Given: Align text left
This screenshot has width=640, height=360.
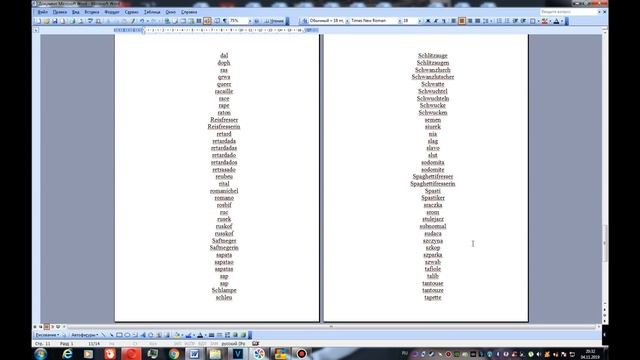Looking at the screenshot, I should coord(453,21).
